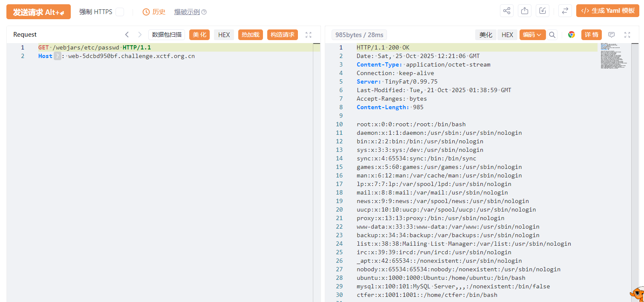
Task: Click the export upload icon
Action: 525,11
